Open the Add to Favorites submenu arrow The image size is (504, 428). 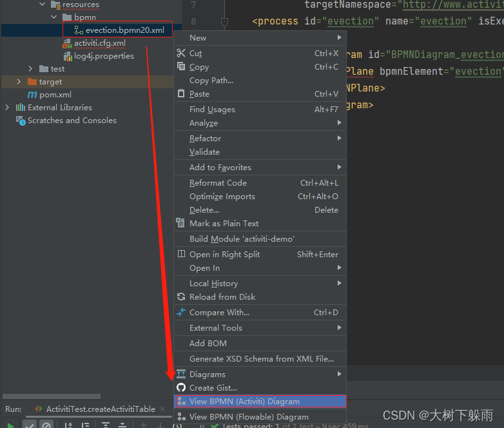(340, 167)
